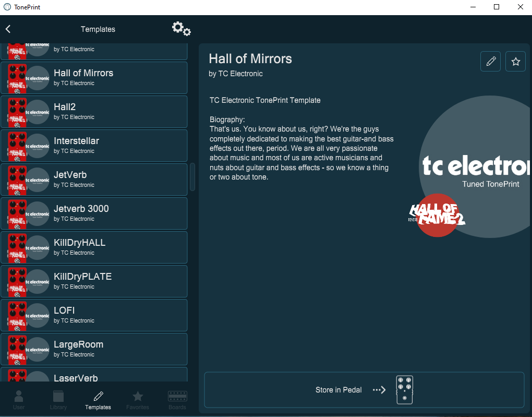The width and height of the screenshot is (532, 417).
Task: Mark Hall of Mirrors as favorite star
Action: (x=516, y=61)
